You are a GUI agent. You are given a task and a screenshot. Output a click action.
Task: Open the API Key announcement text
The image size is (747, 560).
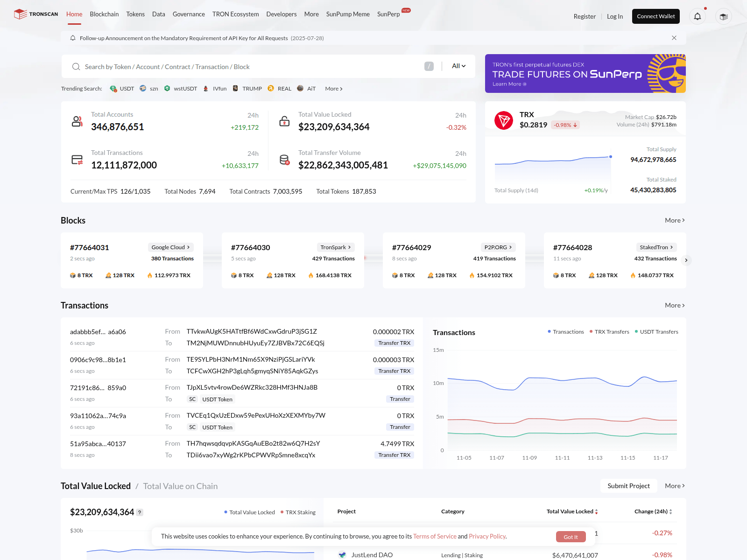[x=183, y=38]
